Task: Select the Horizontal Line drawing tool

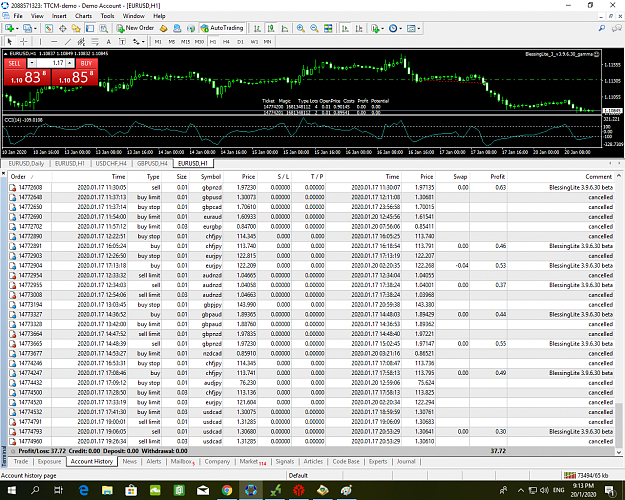Action: click(x=54, y=41)
